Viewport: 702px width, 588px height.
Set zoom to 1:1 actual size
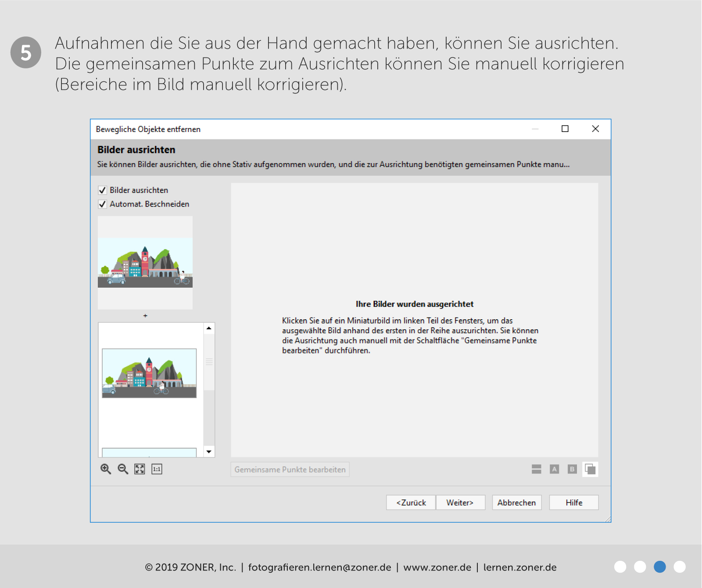point(157,469)
